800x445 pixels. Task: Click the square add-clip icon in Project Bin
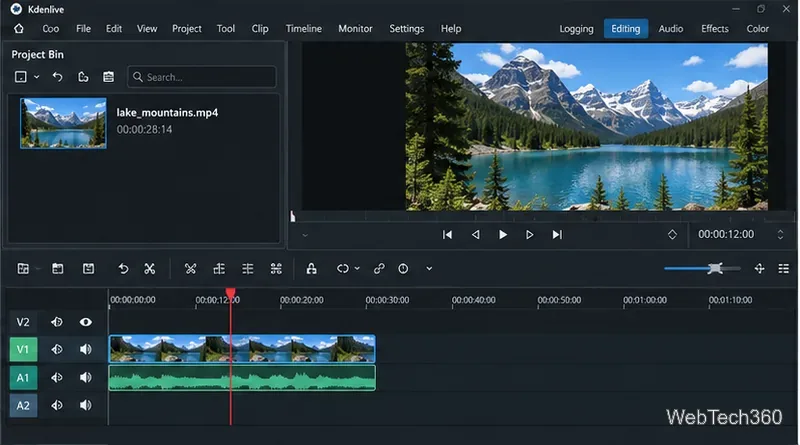(20, 77)
